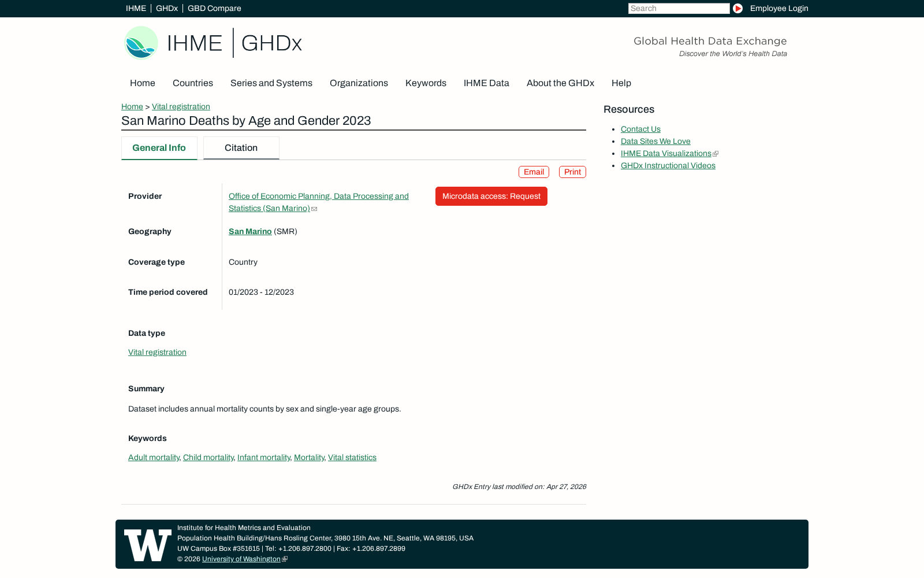Go to the Home menu item
This screenshot has width=924, height=578.
tap(143, 83)
